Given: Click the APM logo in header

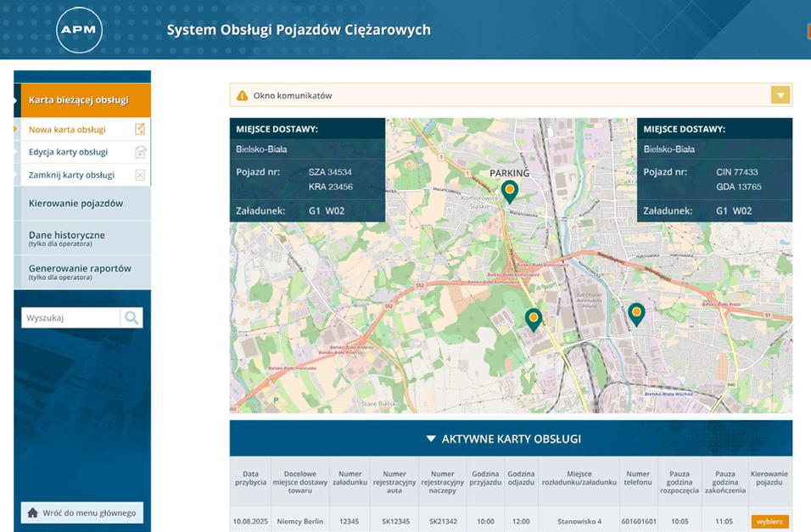Looking at the screenshot, I should [79, 31].
